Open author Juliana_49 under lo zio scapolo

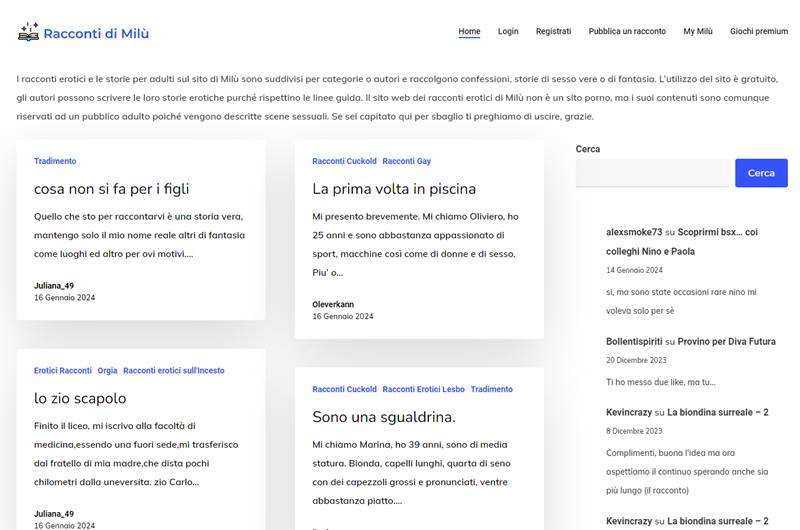(x=54, y=514)
